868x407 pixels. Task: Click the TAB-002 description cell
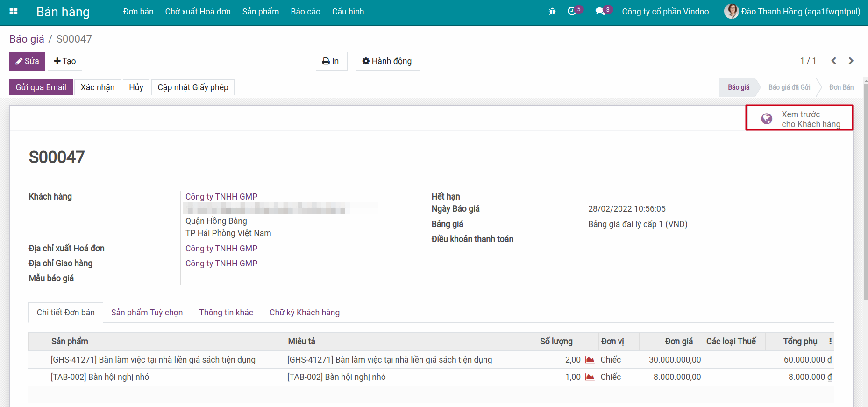click(x=336, y=377)
